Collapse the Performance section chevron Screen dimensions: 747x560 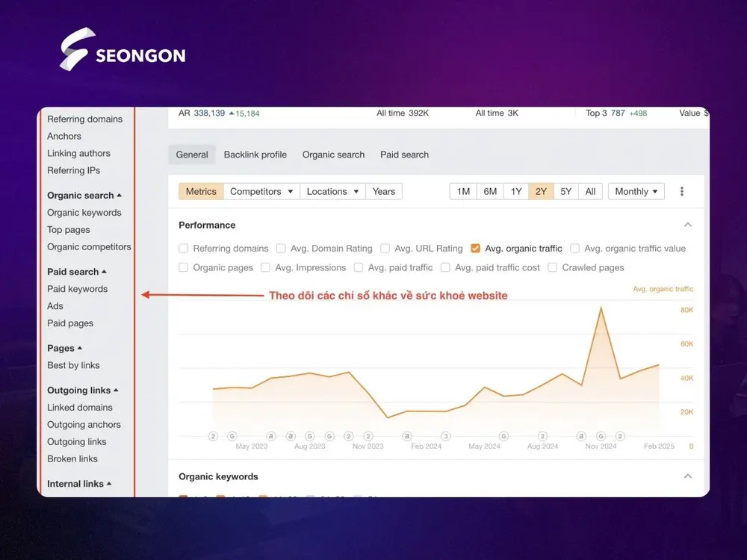pos(687,225)
